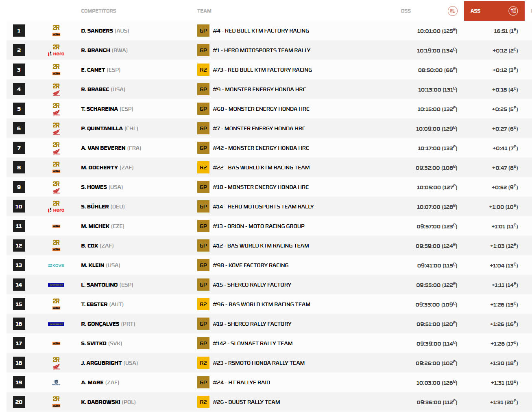Click the sort icon in the red ASS header

click(x=513, y=11)
